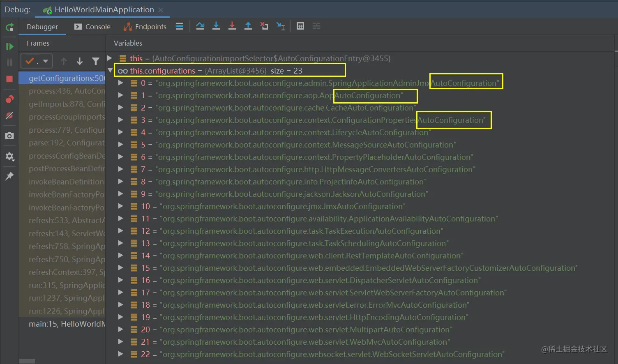Select the process:436 frame
The width and height of the screenshot is (618, 364).
(x=62, y=91)
